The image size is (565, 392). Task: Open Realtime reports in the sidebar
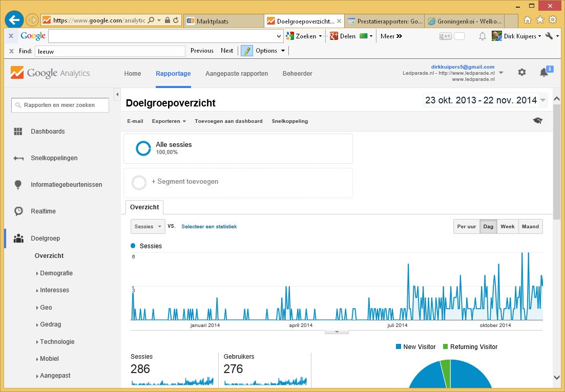click(x=43, y=211)
